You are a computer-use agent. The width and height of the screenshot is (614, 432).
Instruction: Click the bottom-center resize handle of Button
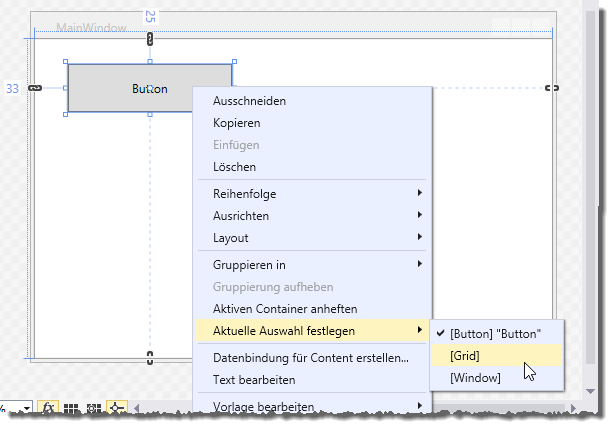coord(150,114)
